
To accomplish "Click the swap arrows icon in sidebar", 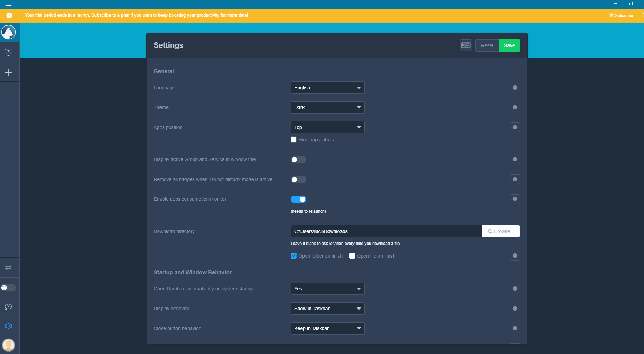I will coord(9,267).
